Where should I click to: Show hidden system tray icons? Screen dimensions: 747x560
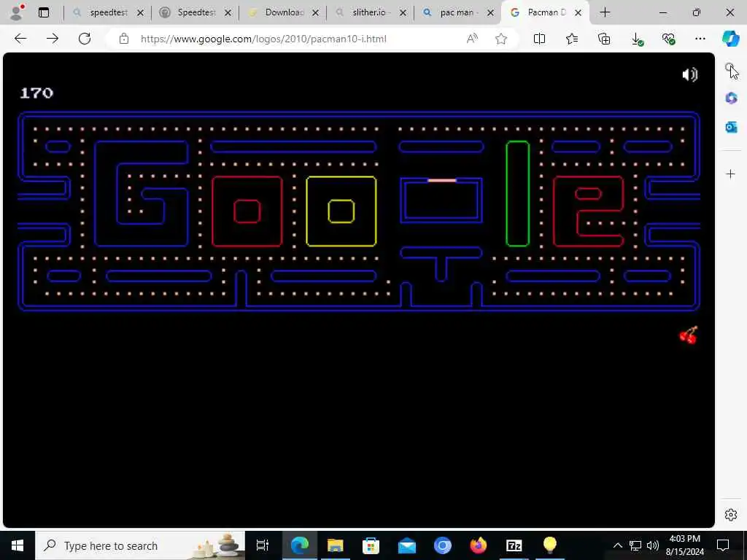point(617,545)
